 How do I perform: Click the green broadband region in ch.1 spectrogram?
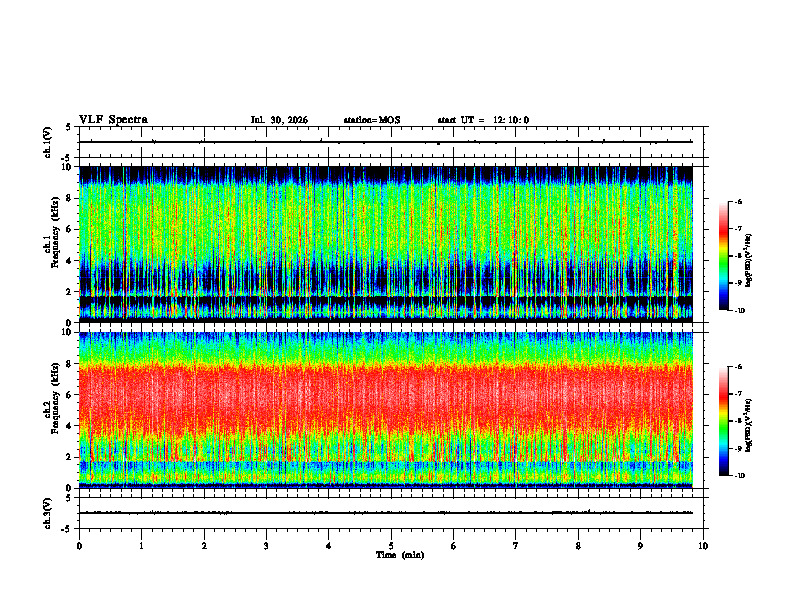[x=386, y=220]
